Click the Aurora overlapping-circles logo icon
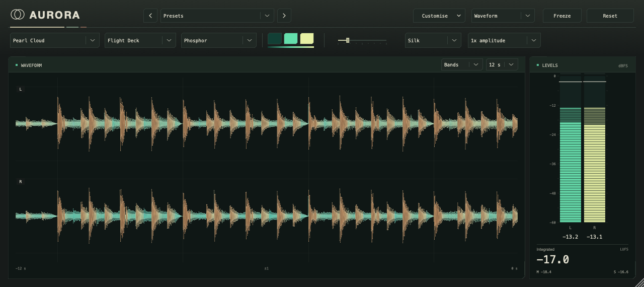This screenshot has width=644, height=287. point(18,15)
